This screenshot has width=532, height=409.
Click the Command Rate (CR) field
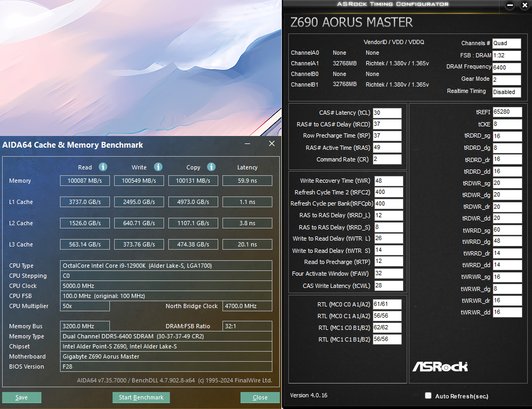coord(387,159)
